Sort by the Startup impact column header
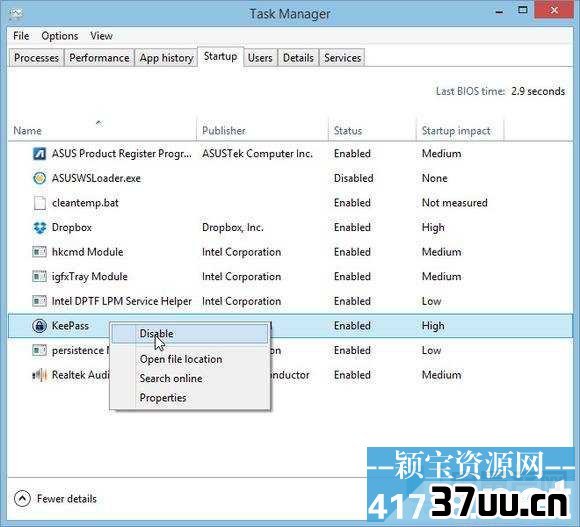This screenshot has height=527, width=580. click(x=460, y=131)
